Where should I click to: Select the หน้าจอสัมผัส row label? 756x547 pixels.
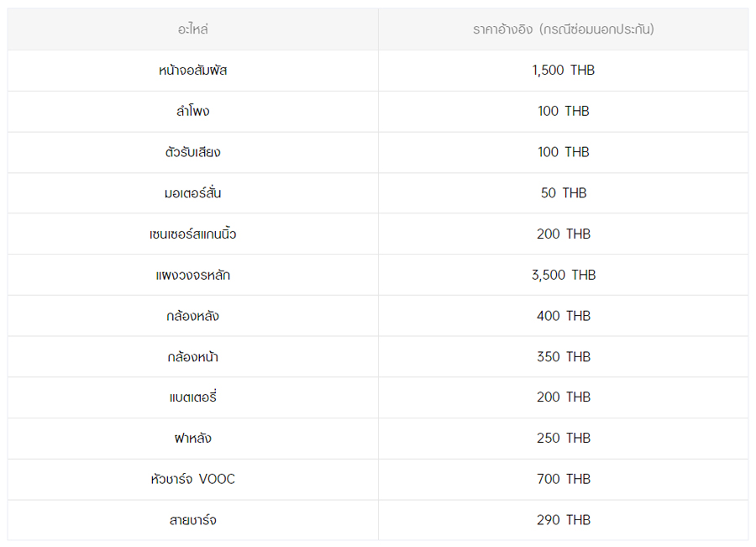click(x=193, y=71)
